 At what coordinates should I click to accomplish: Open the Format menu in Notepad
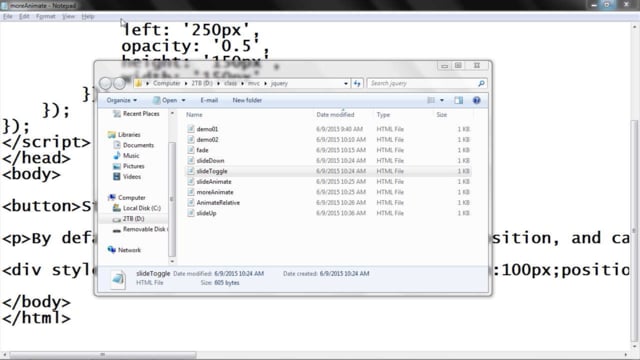tap(45, 16)
